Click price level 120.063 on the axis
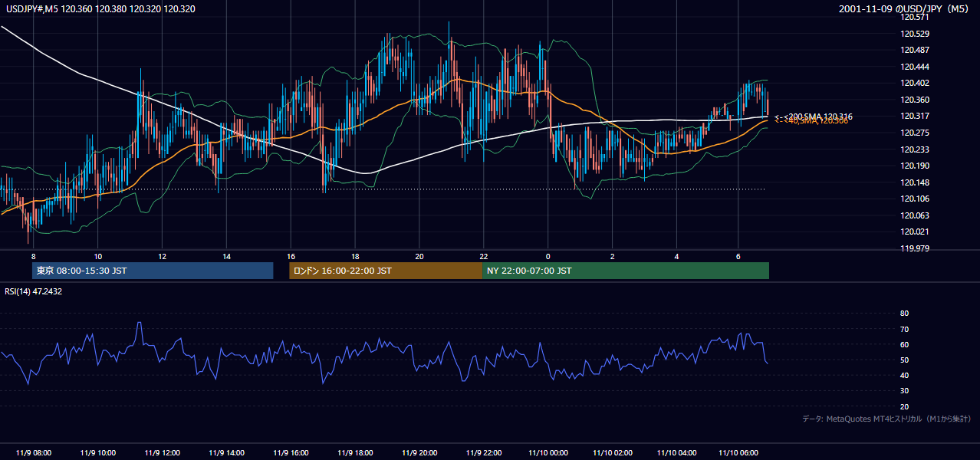The height and width of the screenshot is (460, 980). point(914,215)
